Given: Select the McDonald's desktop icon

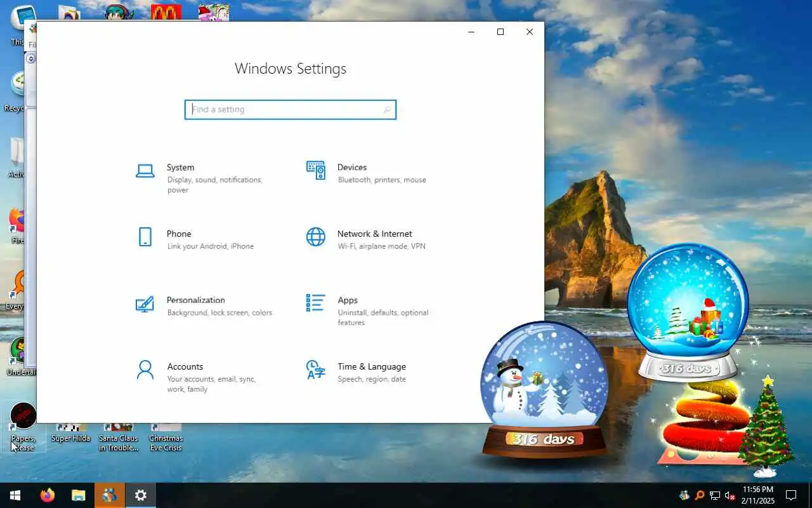Looking at the screenshot, I should click(x=166, y=13).
